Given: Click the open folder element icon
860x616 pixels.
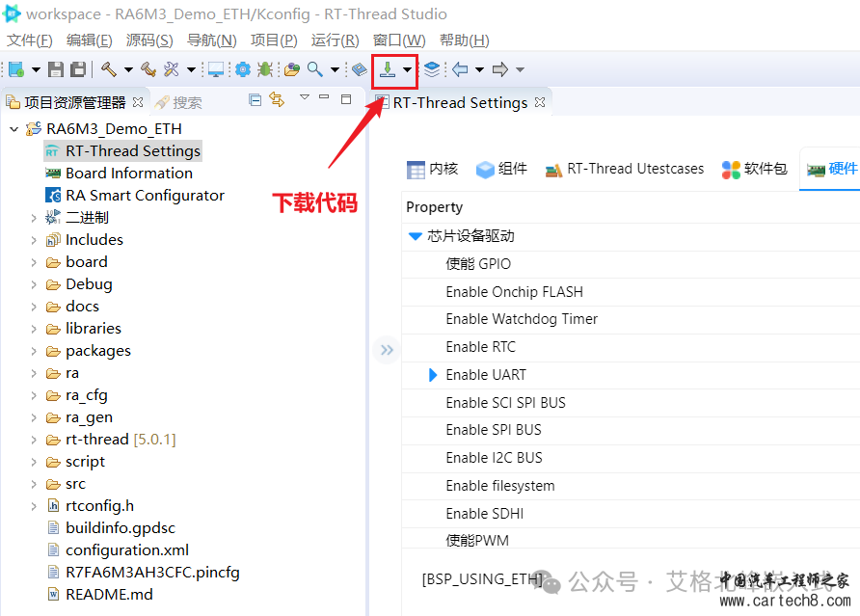Looking at the screenshot, I should click(x=292, y=69).
